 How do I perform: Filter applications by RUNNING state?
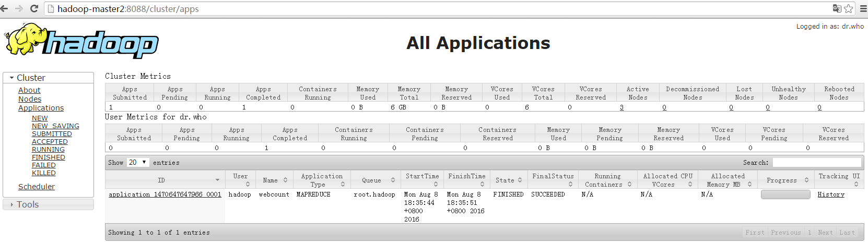click(x=48, y=150)
